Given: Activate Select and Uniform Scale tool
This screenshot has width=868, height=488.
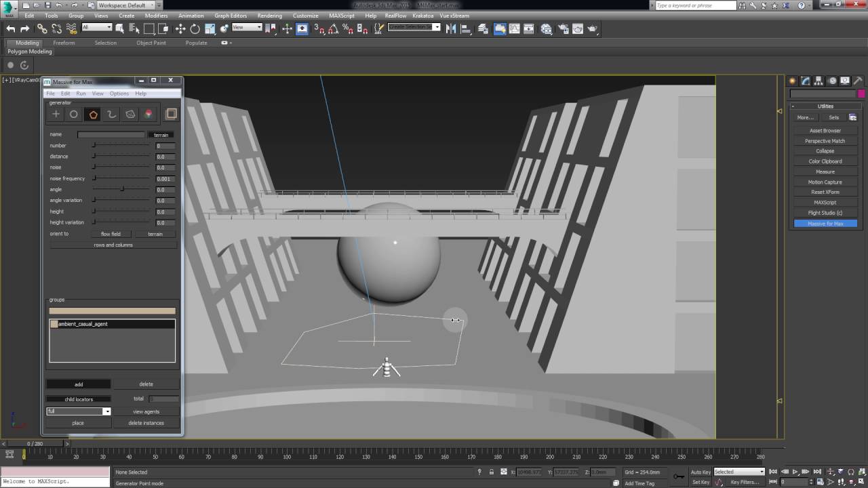Looking at the screenshot, I should [x=210, y=28].
